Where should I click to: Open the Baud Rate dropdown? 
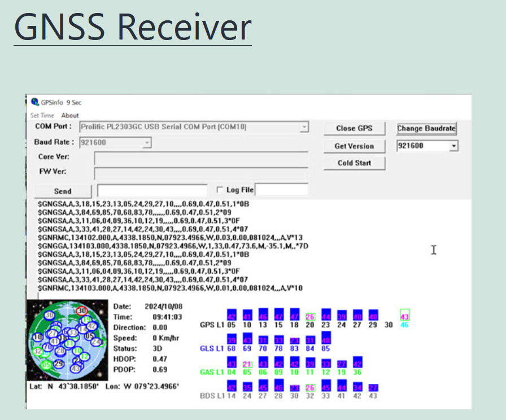(147, 143)
